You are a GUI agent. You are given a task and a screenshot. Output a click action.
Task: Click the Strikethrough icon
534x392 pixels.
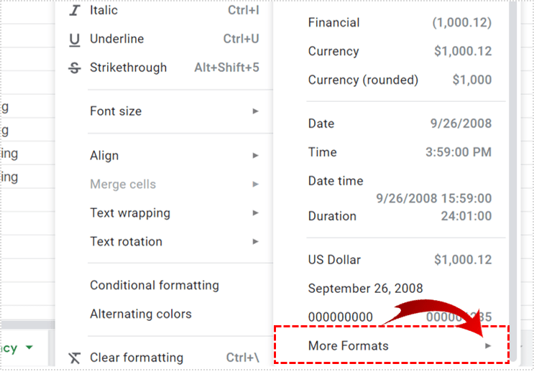pos(75,68)
